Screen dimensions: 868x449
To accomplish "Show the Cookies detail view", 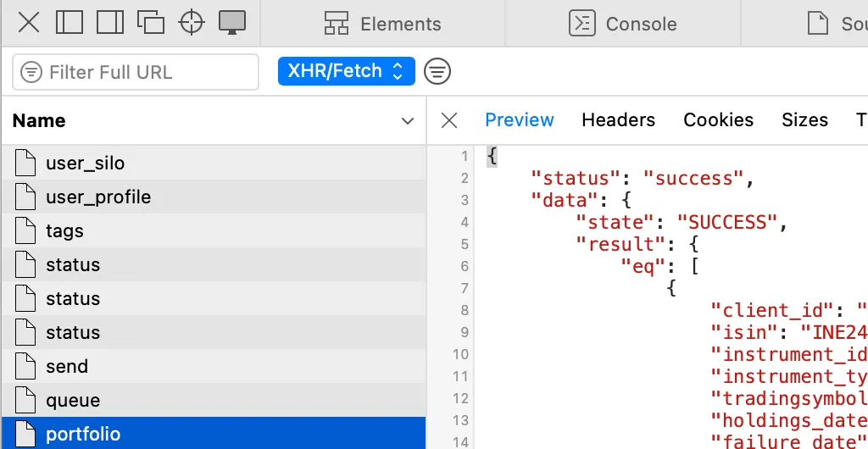I will (718, 120).
